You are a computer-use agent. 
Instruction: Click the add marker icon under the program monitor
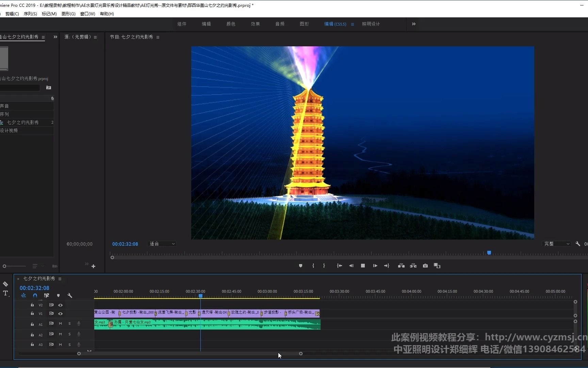click(x=300, y=266)
